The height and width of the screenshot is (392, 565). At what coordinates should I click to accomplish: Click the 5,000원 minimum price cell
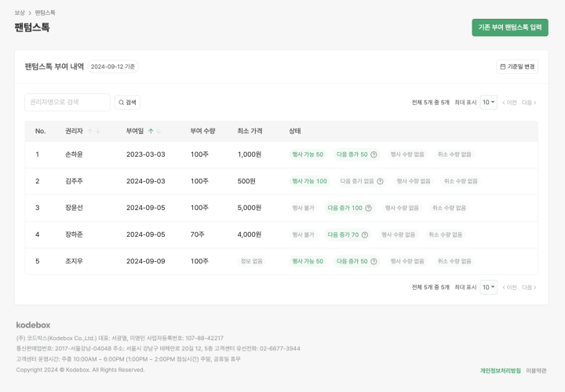click(250, 208)
